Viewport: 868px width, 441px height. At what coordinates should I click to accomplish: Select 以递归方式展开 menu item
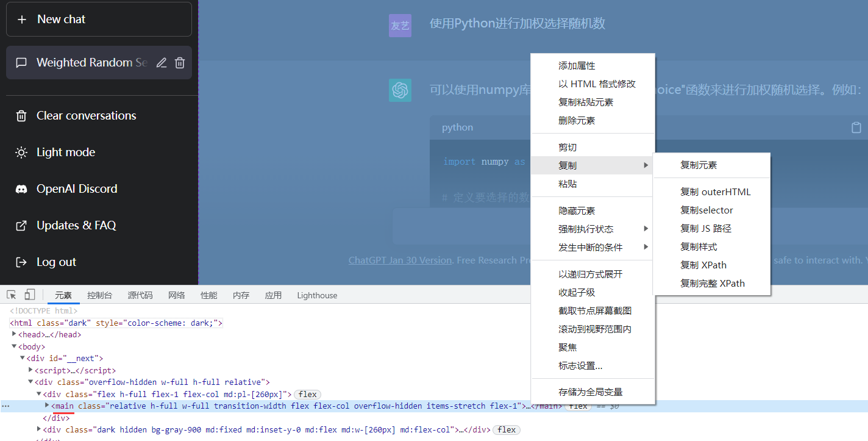pos(593,274)
